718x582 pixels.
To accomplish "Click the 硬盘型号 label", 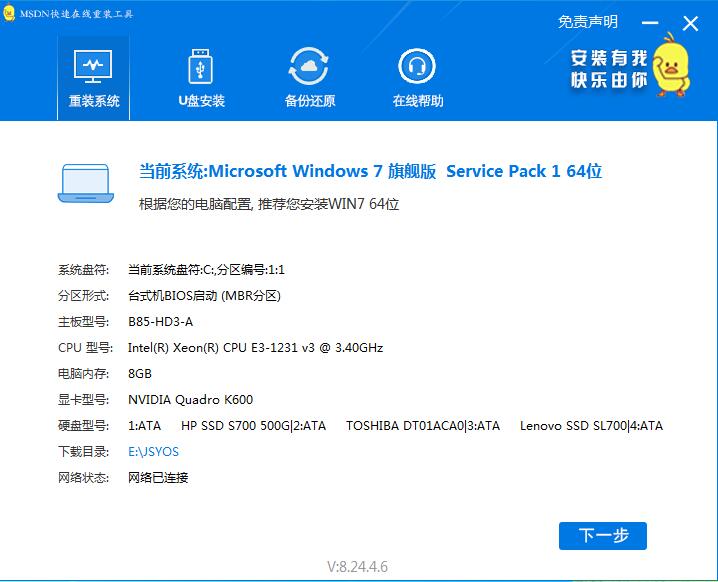I will pos(83,426).
